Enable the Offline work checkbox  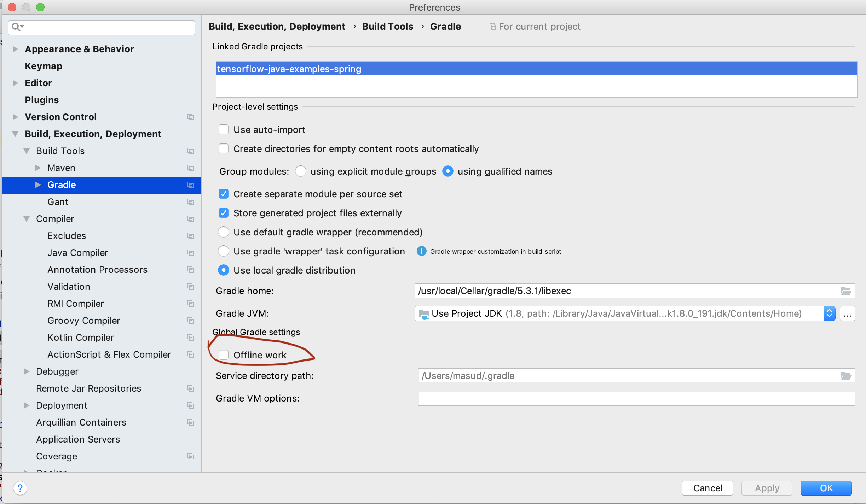(224, 355)
